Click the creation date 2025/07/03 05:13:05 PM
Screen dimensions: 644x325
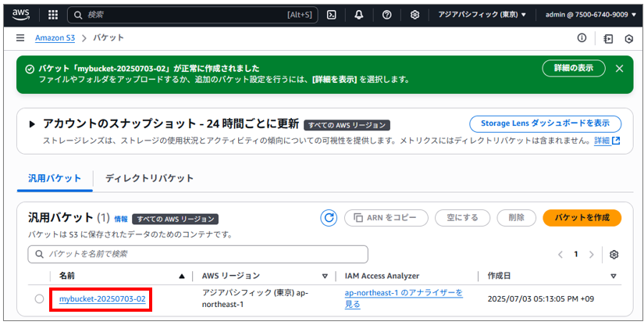[540, 299]
